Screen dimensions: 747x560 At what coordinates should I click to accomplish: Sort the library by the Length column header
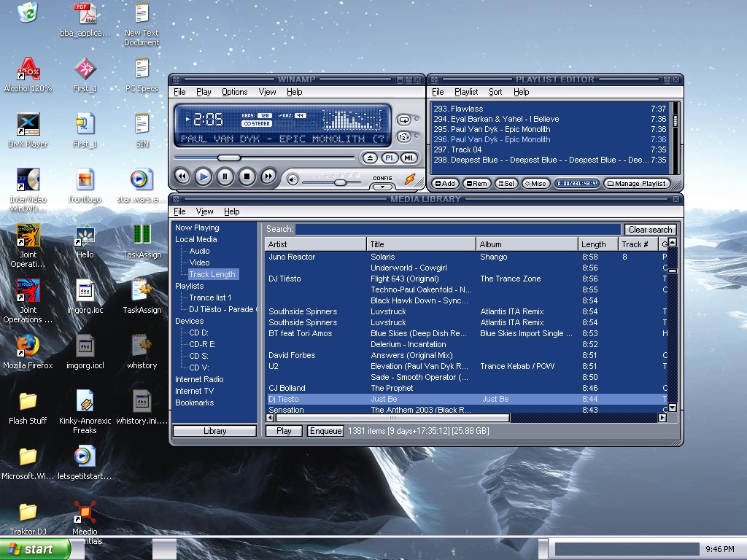tap(598, 244)
